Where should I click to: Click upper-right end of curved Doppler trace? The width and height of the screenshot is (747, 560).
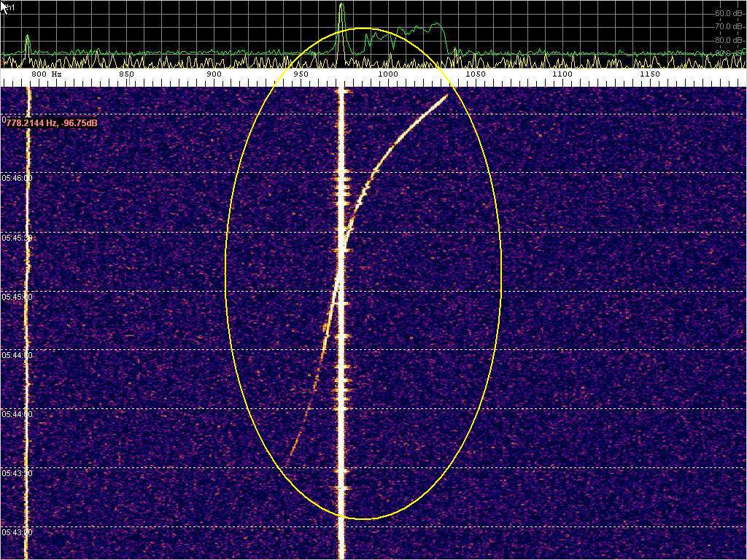pos(446,96)
